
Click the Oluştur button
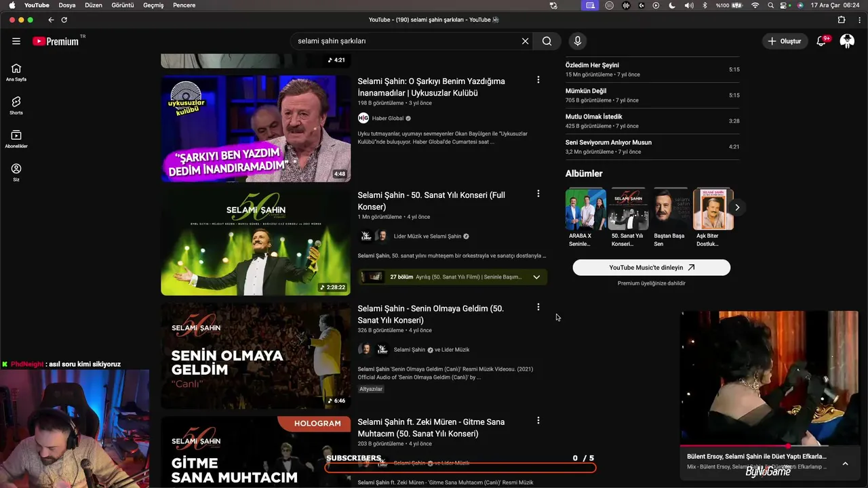pos(785,41)
